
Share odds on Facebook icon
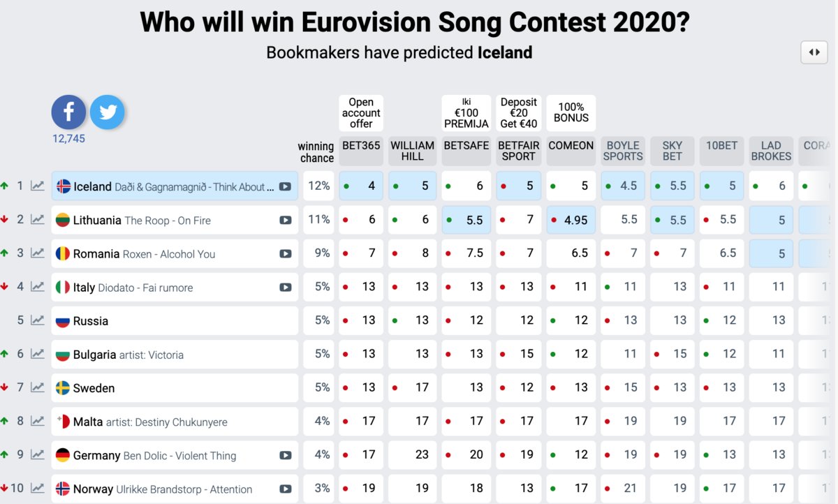pyautogui.click(x=68, y=112)
